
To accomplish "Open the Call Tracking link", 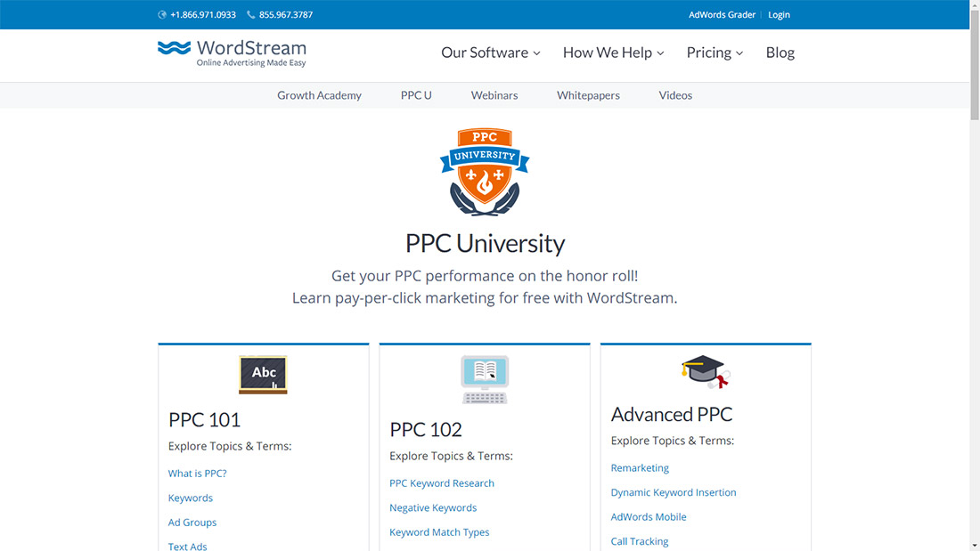I will coord(640,541).
